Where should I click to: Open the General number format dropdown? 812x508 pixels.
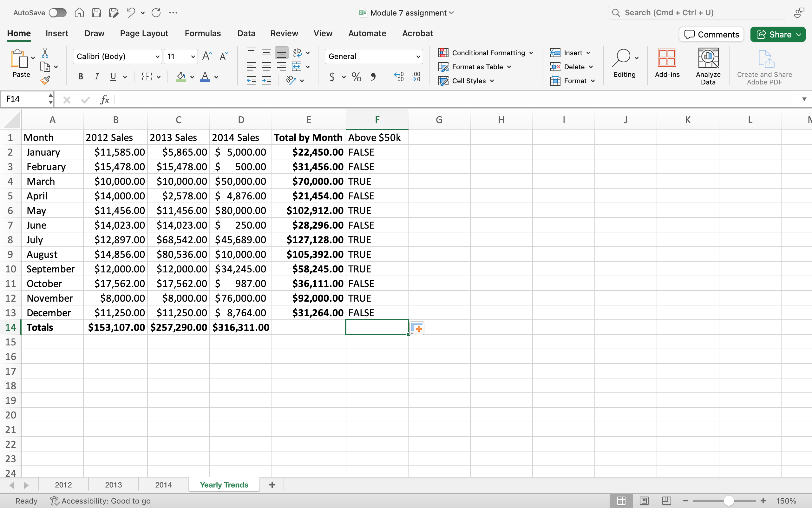click(x=418, y=57)
